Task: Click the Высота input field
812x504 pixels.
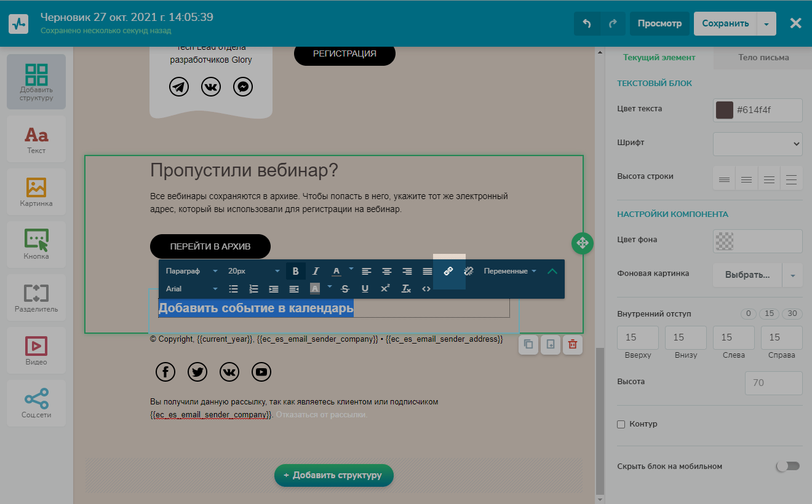Action: coord(773,383)
